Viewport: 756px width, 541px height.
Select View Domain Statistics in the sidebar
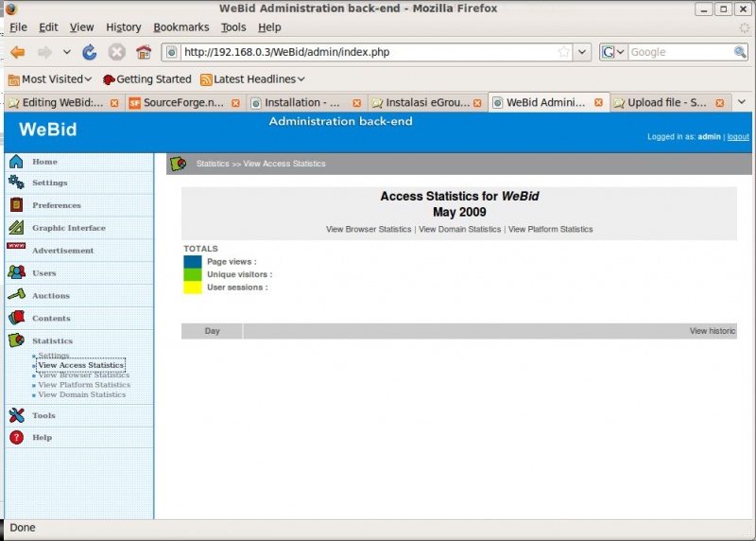tap(81, 394)
